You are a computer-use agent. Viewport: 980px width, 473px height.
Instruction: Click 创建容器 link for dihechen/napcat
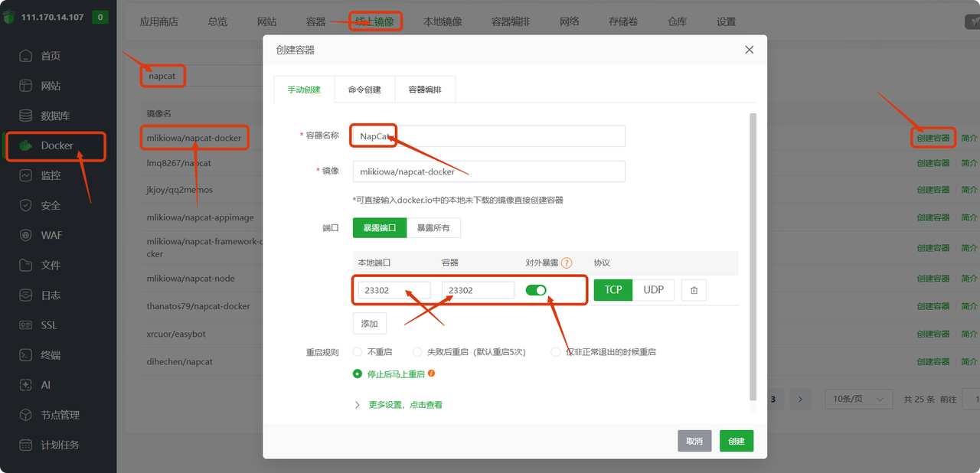pos(933,361)
